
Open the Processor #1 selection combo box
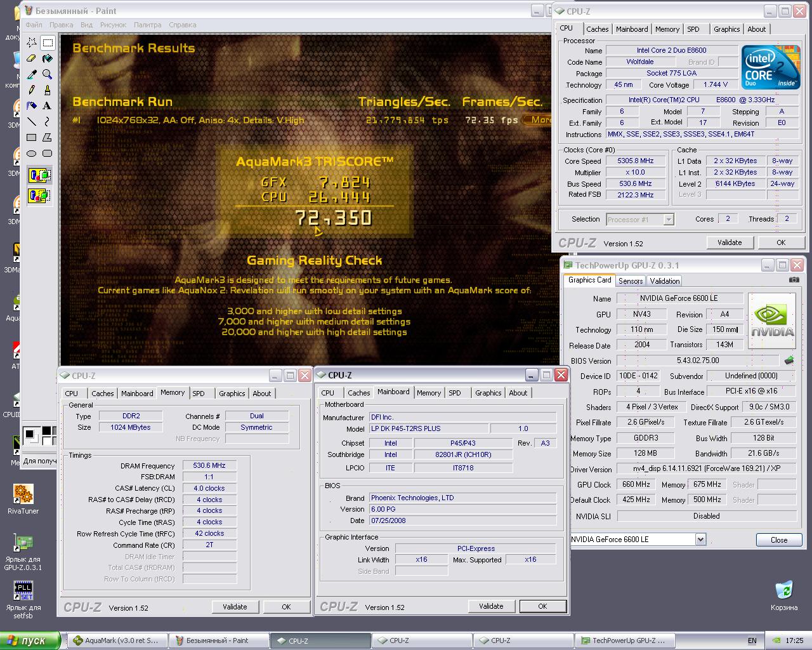pyautogui.click(x=640, y=220)
